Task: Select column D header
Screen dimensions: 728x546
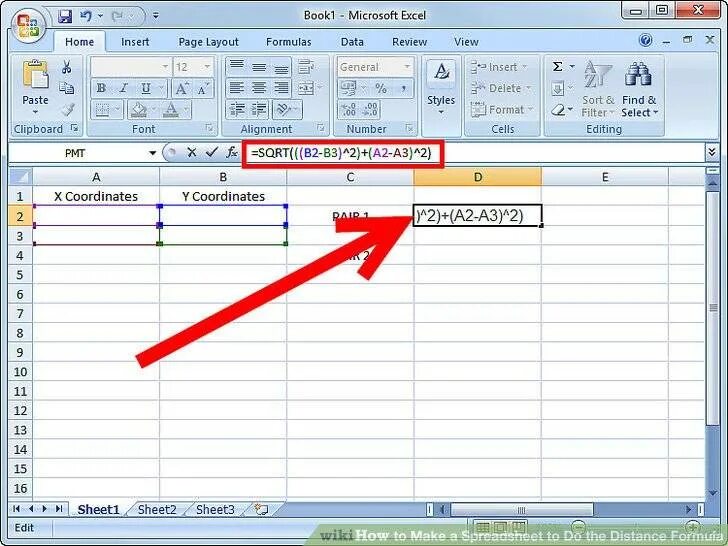Action: (477, 177)
